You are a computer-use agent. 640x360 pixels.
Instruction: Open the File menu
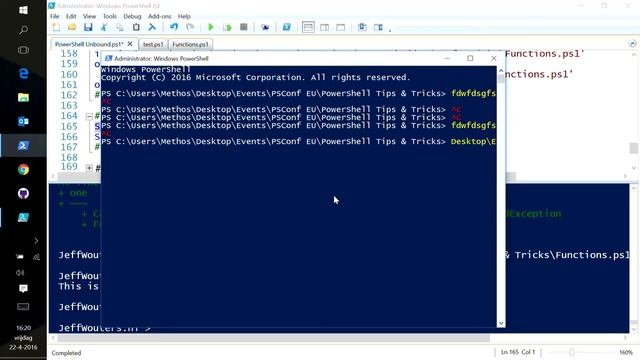(x=55, y=16)
